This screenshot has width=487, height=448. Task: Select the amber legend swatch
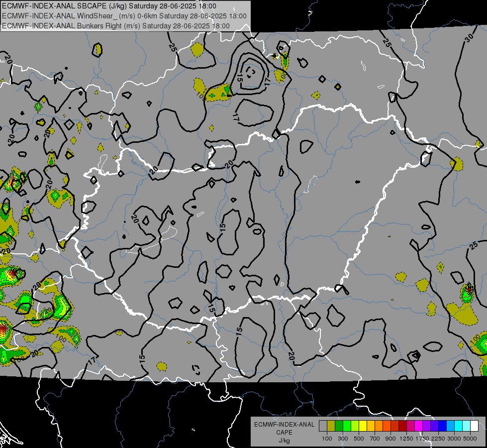[x=371, y=426]
